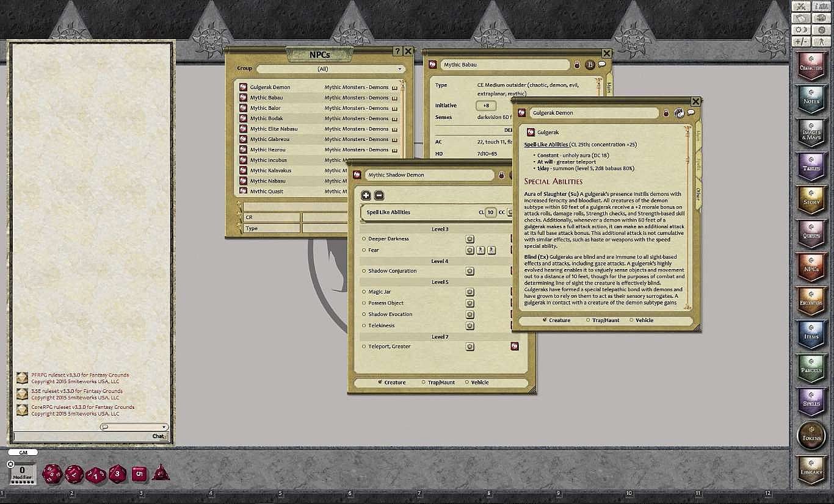The height and width of the screenshot is (504, 834).
Task: Click the Story sidebar button
Action: (x=811, y=199)
